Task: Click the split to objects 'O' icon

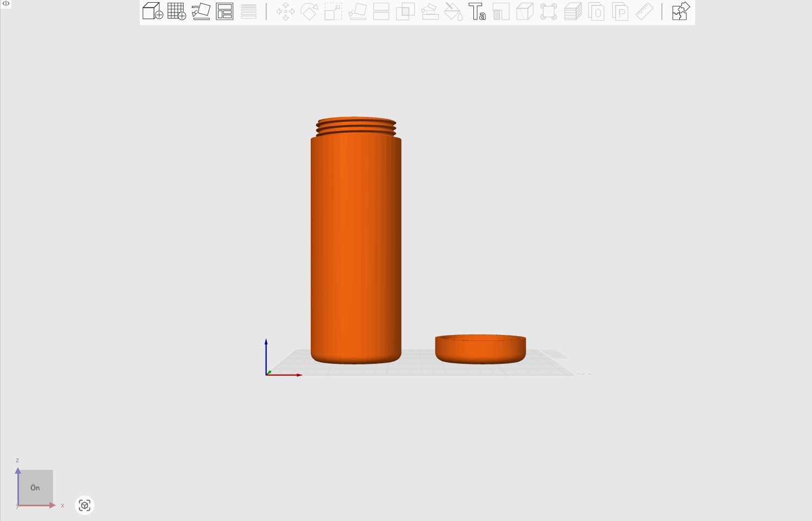Action: click(597, 11)
